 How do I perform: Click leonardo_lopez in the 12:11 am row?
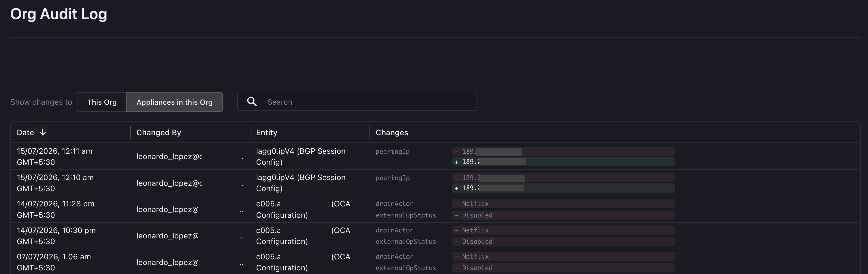click(169, 156)
